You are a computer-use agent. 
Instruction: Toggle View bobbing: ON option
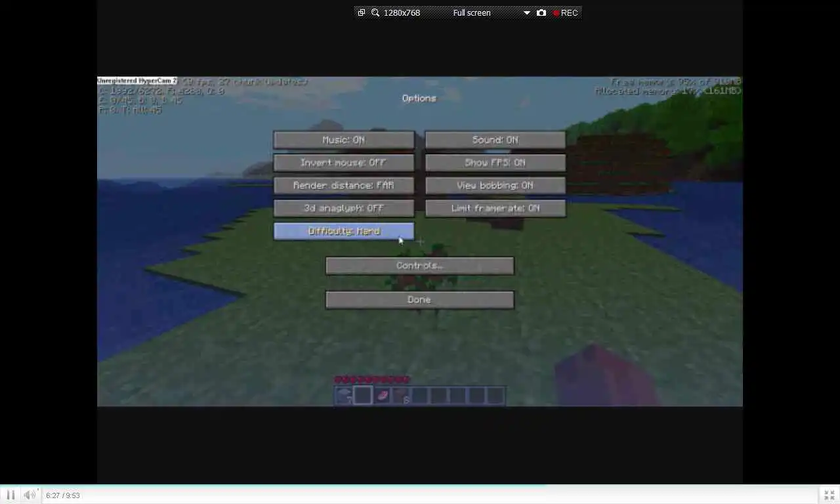(x=495, y=186)
